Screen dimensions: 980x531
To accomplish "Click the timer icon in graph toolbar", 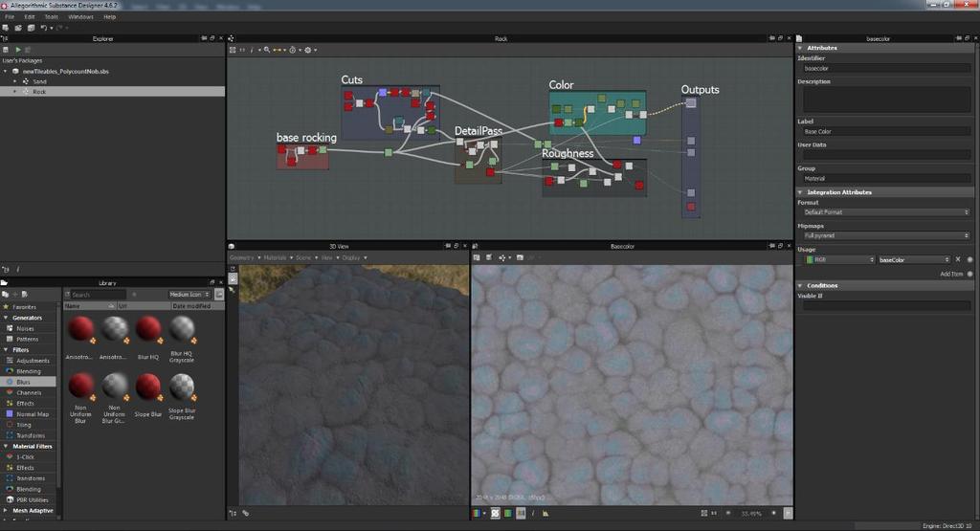I will [292, 50].
